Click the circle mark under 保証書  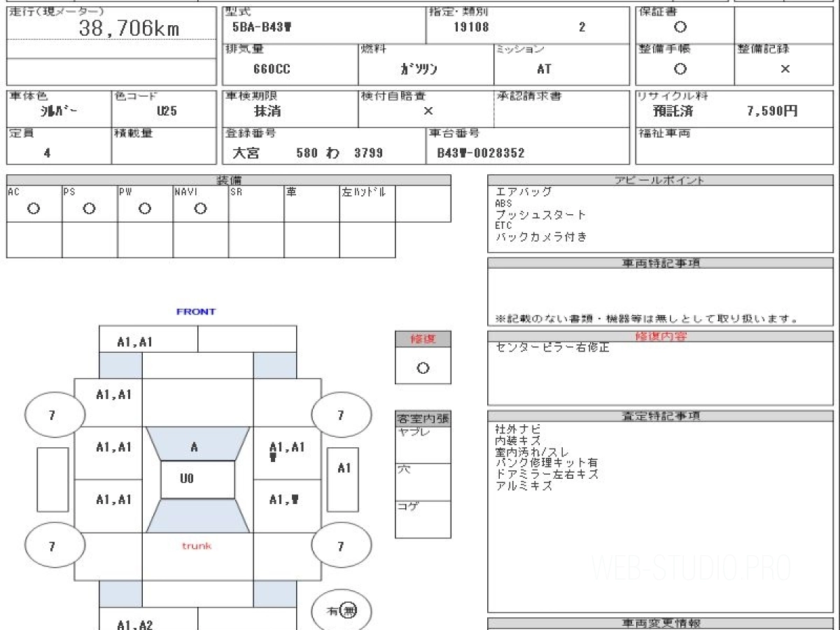pos(680,27)
